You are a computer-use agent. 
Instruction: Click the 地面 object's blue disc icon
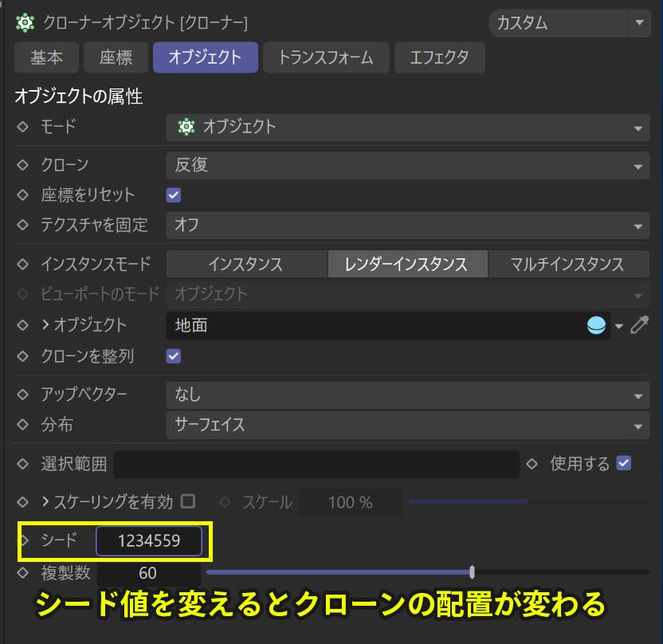coord(596,325)
